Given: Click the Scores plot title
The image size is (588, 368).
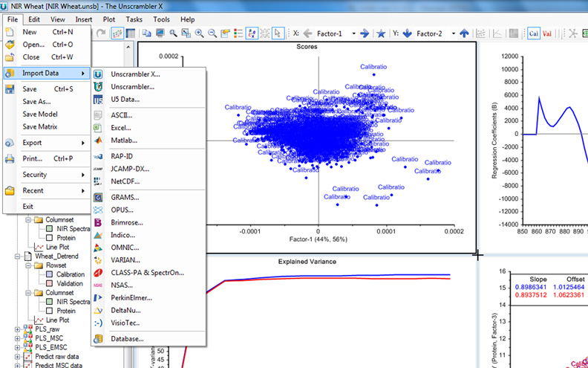Looking at the screenshot, I should click(x=307, y=47).
